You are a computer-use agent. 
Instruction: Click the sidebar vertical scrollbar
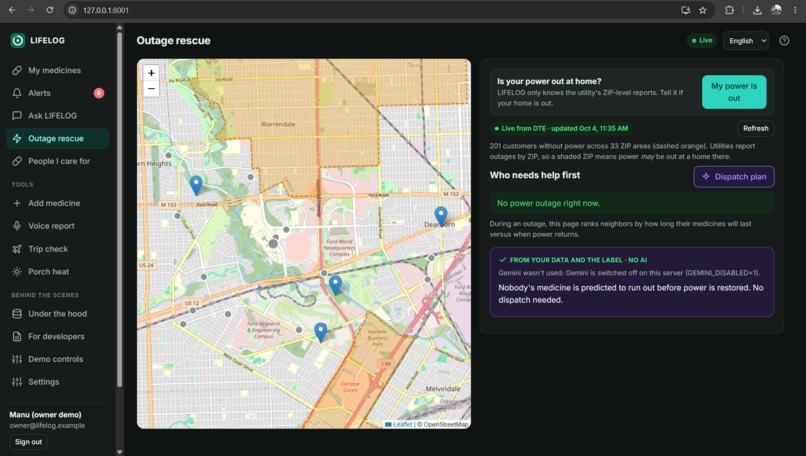coord(119,208)
